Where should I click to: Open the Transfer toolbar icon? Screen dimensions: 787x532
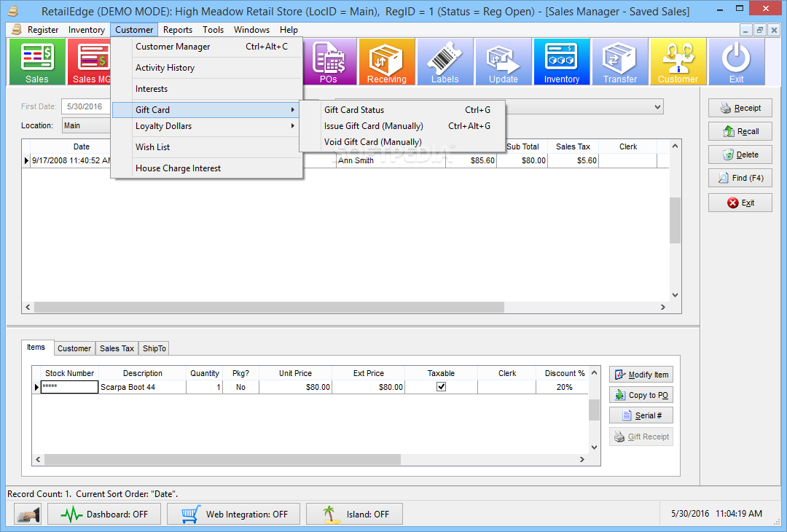coord(620,62)
